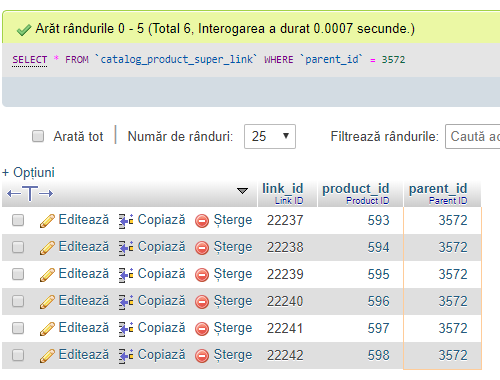Click red delete icon in row 22239
This screenshot has height=380, width=500.
coord(202,275)
